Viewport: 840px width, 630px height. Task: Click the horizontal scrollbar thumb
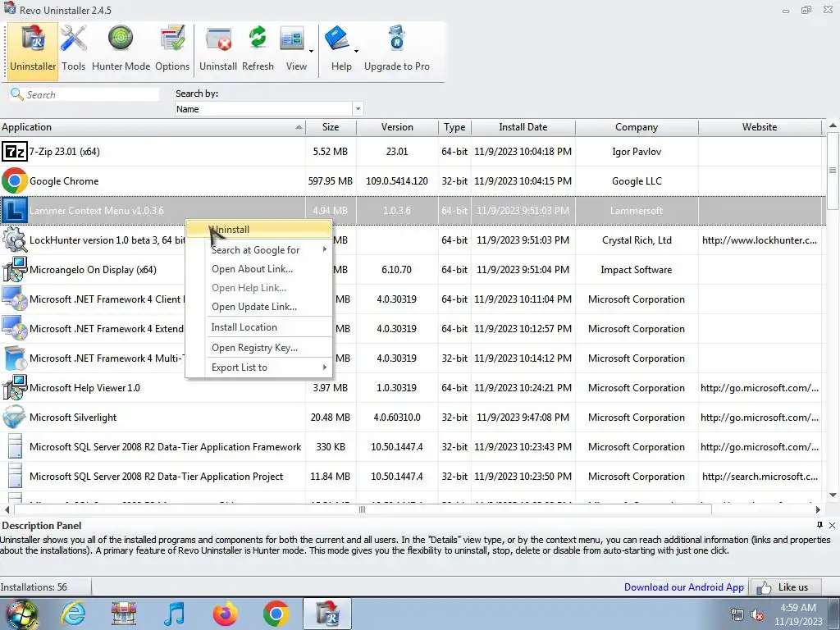363,509
